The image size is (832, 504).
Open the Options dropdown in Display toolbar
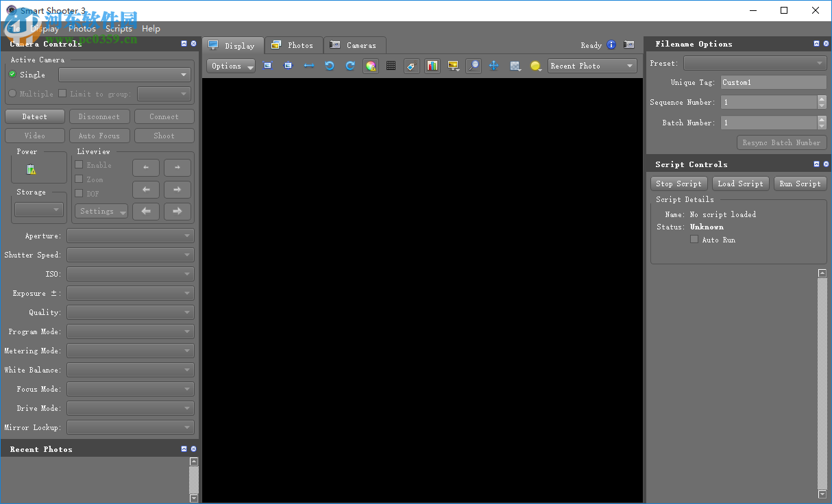pos(231,66)
